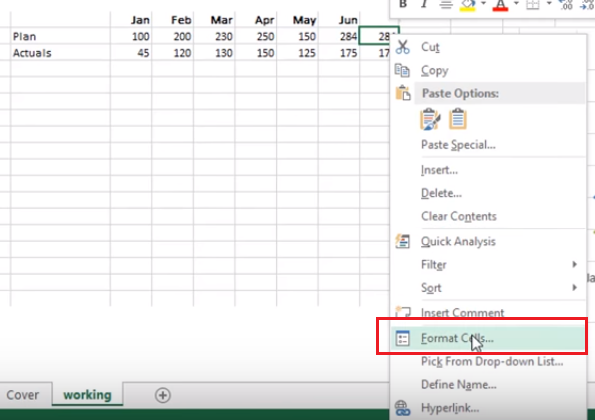
Task: Apply center alignment from mini toolbar
Action: (x=445, y=5)
